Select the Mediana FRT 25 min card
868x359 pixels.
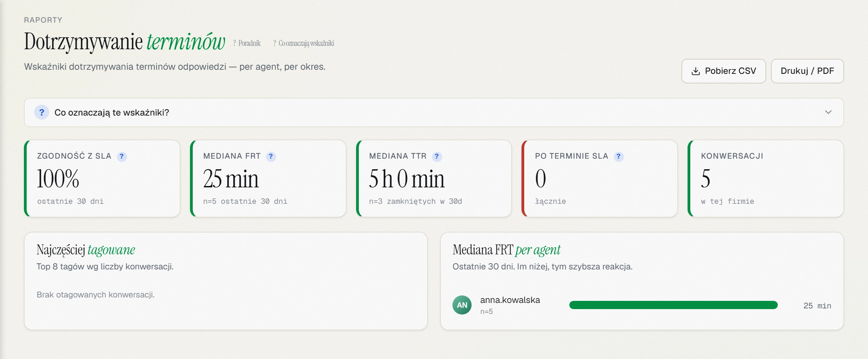coord(268,178)
